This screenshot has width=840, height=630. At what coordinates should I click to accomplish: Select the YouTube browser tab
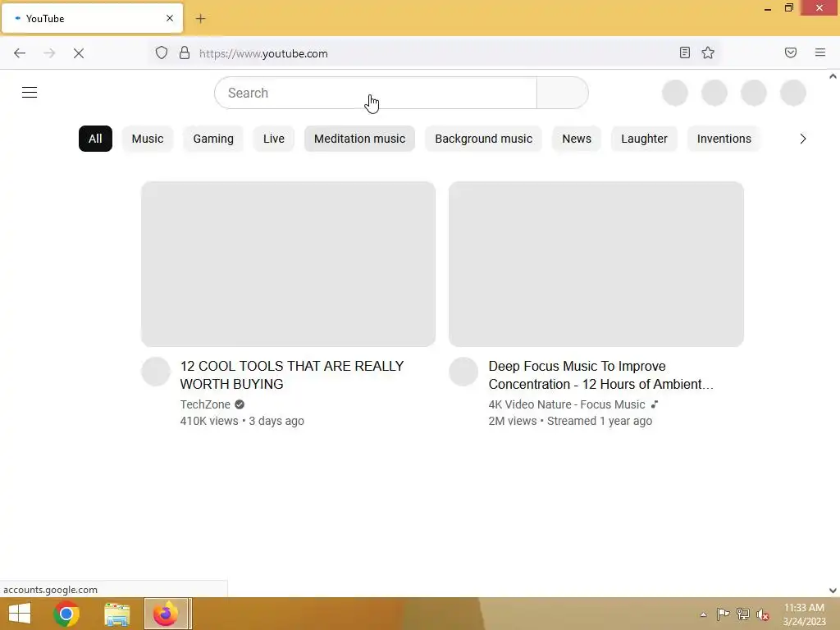click(x=92, y=18)
